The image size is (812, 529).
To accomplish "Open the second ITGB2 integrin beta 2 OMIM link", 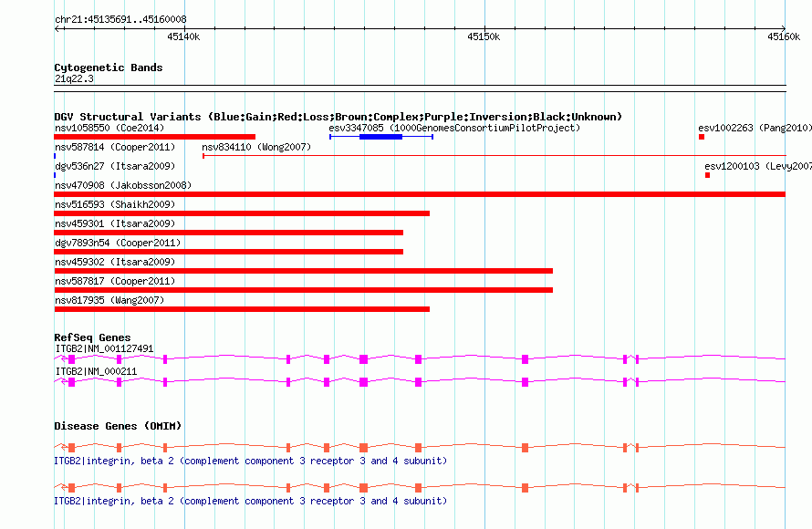I will [x=251, y=501].
